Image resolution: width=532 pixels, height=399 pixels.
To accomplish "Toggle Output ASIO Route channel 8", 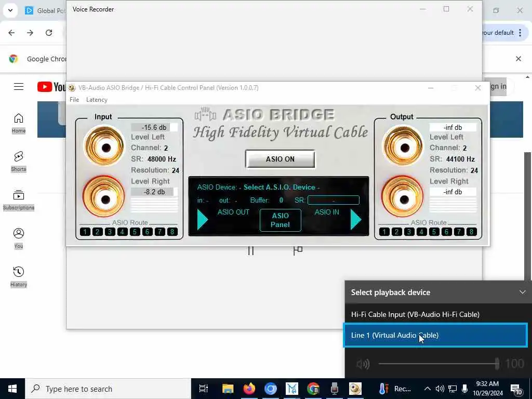I will coord(471,232).
